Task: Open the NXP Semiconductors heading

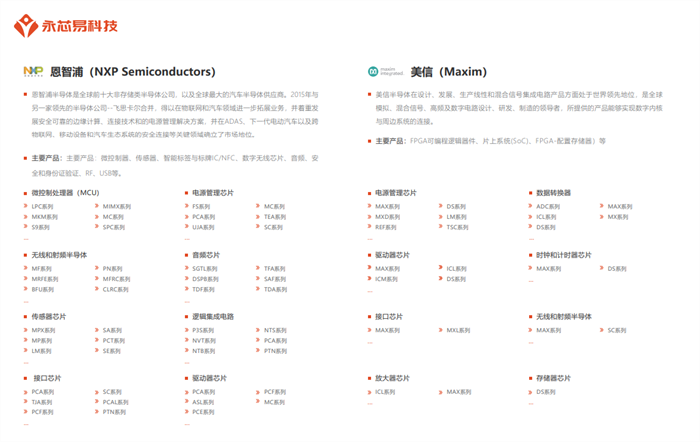Action: (132, 72)
